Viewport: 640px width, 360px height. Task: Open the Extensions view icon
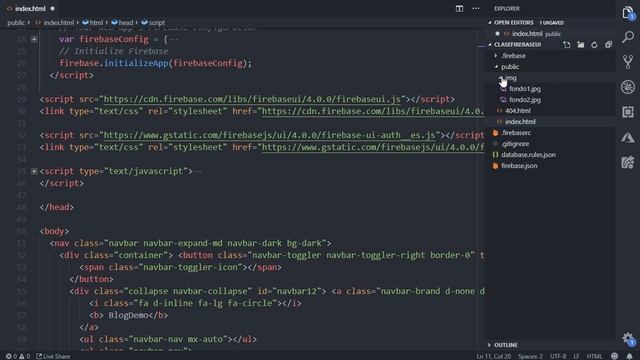(x=628, y=112)
